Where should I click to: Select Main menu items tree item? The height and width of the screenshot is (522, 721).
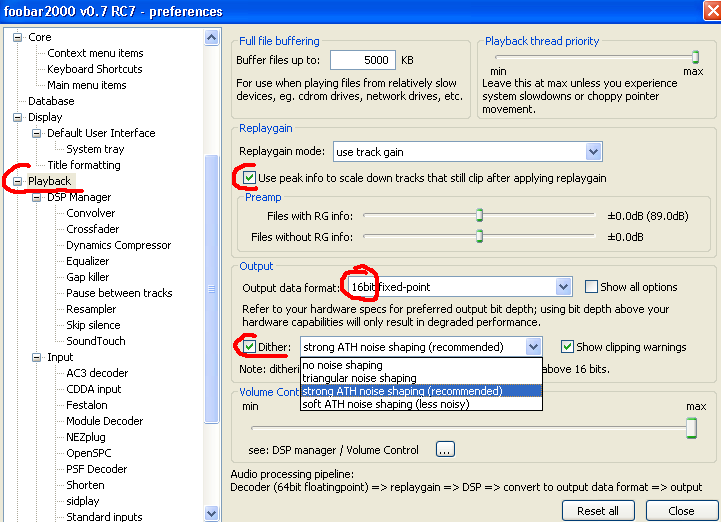(86, 85)
